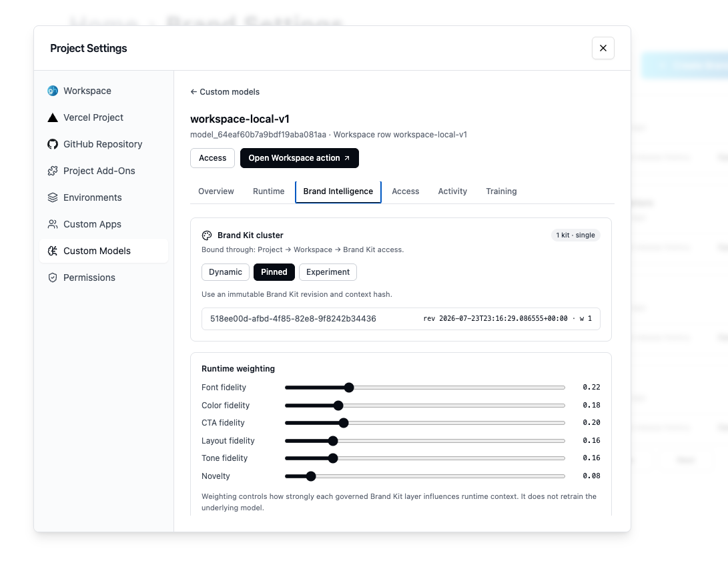Switch to the Runtime tab
This screenshot has height=573, width=728.
pyautogui.click(x=268, y=191)
